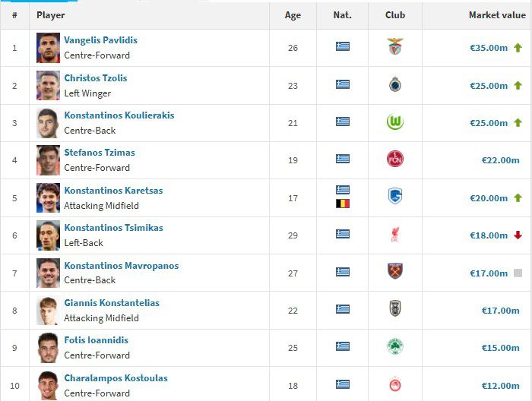Click Christos Tzolis player photo
The width and height of the screenshot is (532, 401).
(48, 85)
